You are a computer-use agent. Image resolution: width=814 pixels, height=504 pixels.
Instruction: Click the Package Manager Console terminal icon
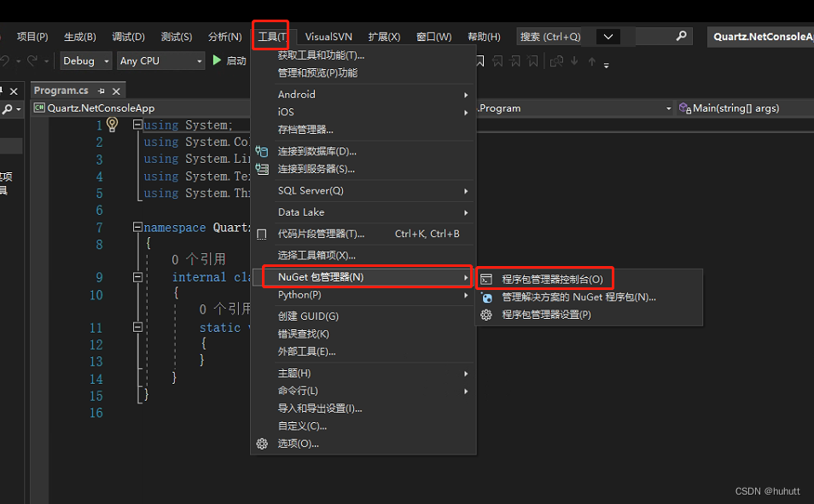[x=485, y=279]
